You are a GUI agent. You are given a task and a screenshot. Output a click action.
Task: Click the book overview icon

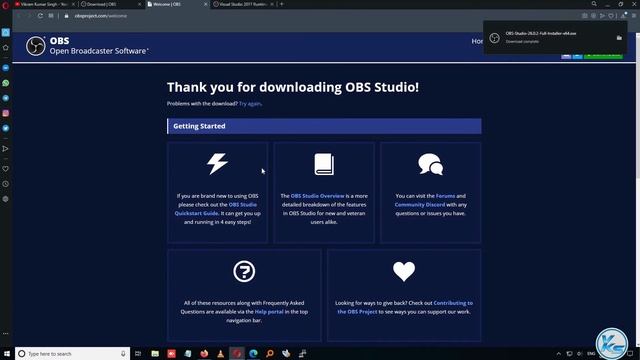tap(324, 164)
